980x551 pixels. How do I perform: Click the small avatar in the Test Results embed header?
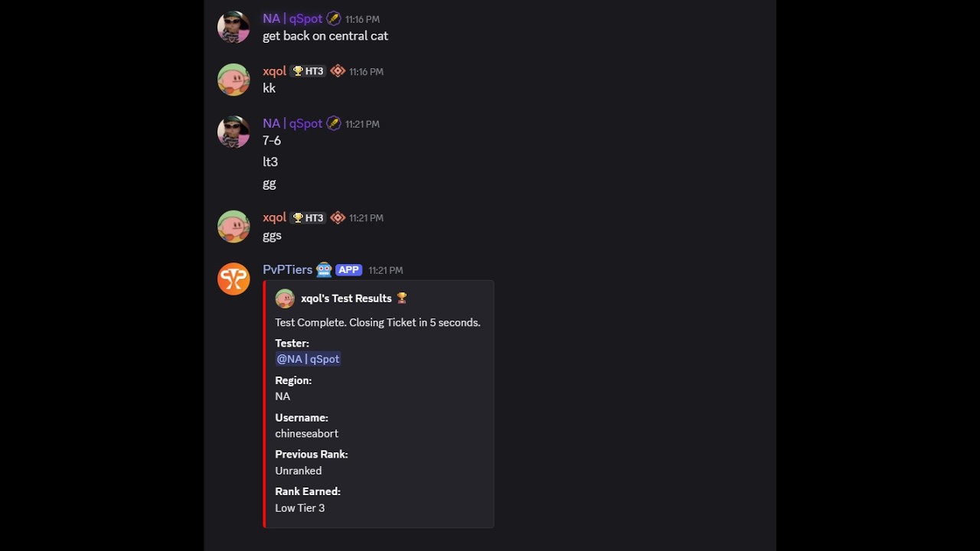click(285, 298)
